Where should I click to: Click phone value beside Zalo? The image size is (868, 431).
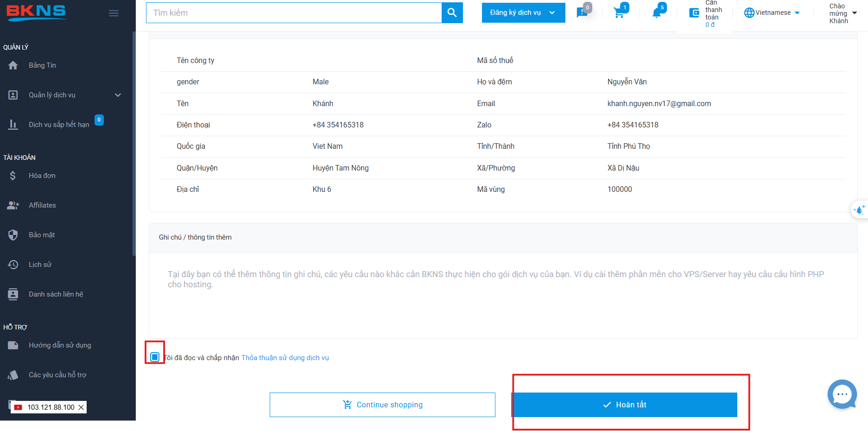coord(633,125)
